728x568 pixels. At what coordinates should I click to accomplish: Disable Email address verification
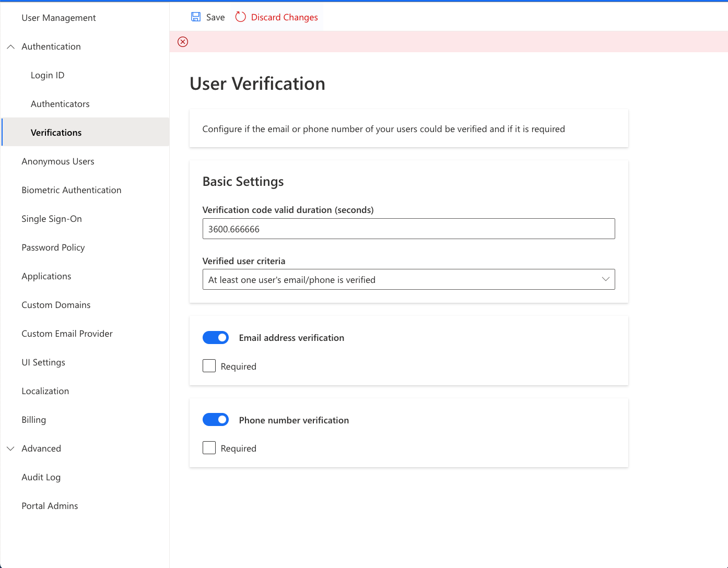pos(215,337)
